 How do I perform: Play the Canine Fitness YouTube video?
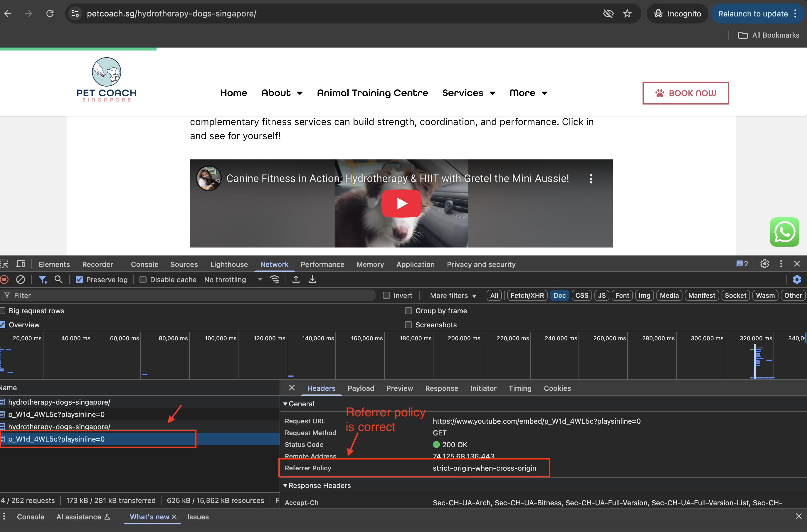(401, 203)
